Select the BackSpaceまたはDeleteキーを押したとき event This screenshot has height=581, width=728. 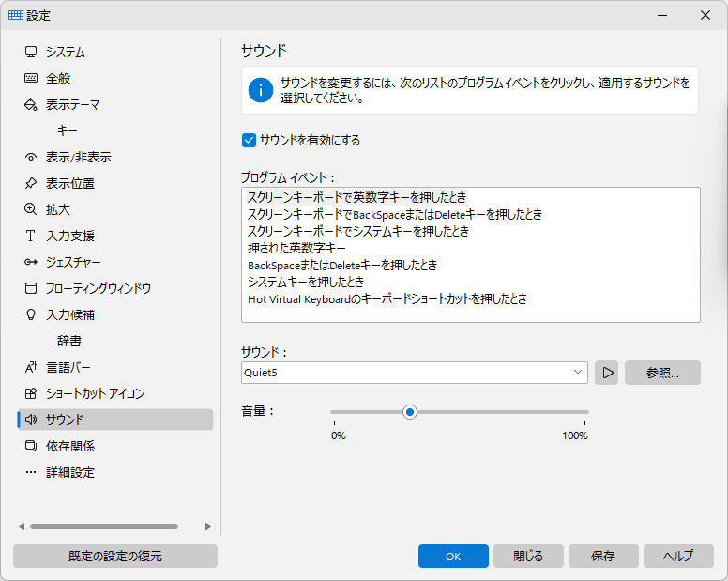click(x=342, y=265)
